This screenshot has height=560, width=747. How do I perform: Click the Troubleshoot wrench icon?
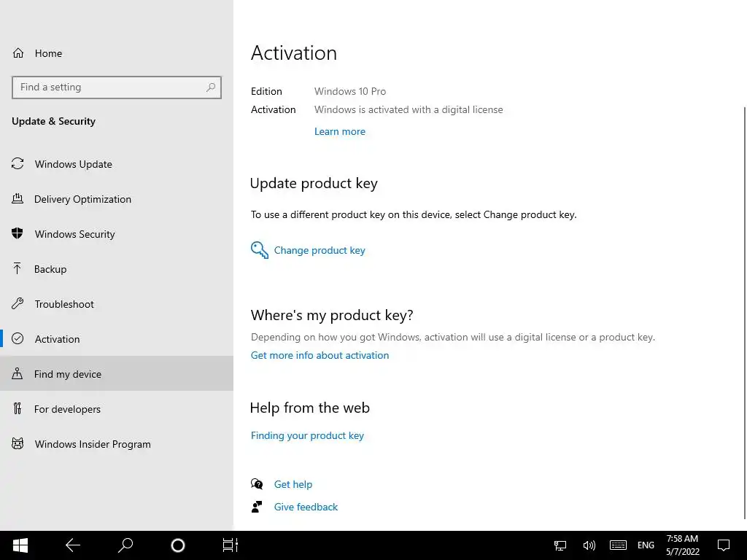pos(18,303)
